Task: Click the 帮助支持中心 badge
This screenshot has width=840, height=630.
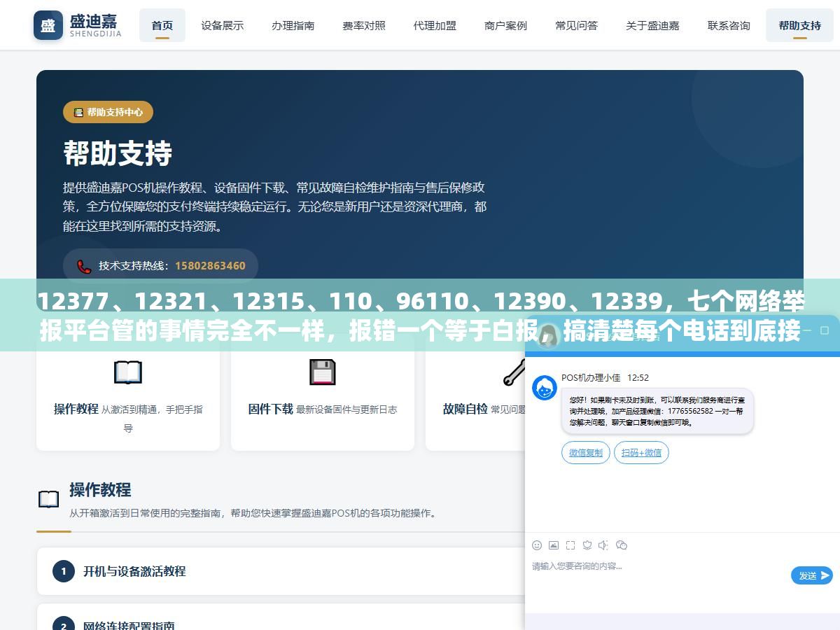Action: 108,112
